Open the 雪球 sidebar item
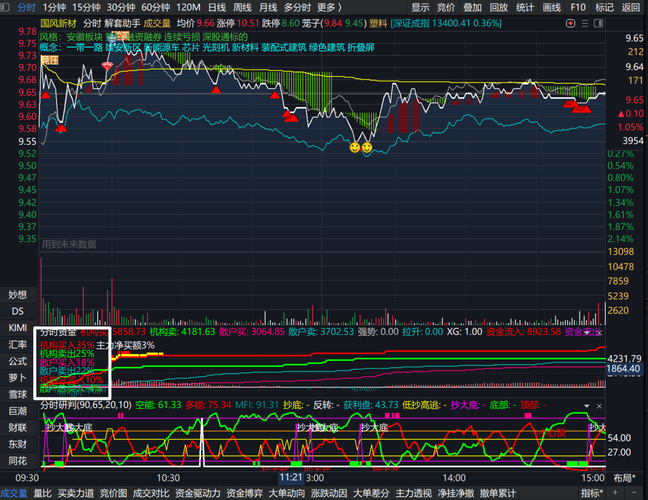 point(18,394)
